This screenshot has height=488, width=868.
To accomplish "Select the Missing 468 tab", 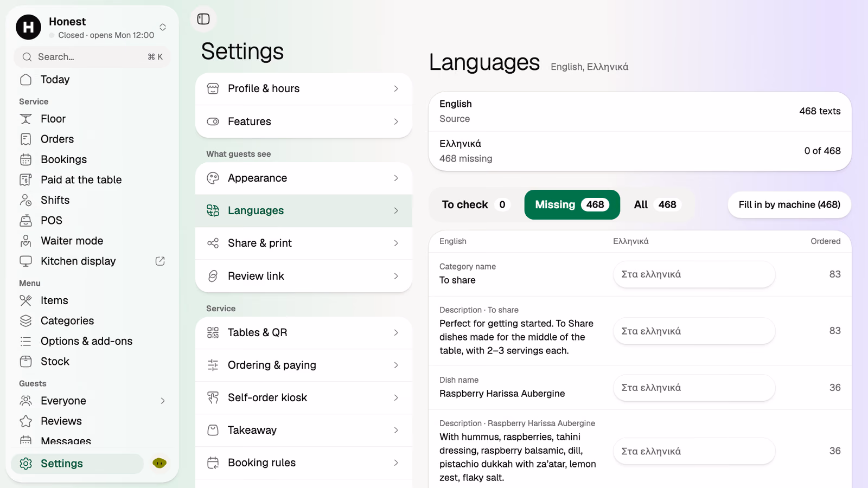I will point(572,204).
